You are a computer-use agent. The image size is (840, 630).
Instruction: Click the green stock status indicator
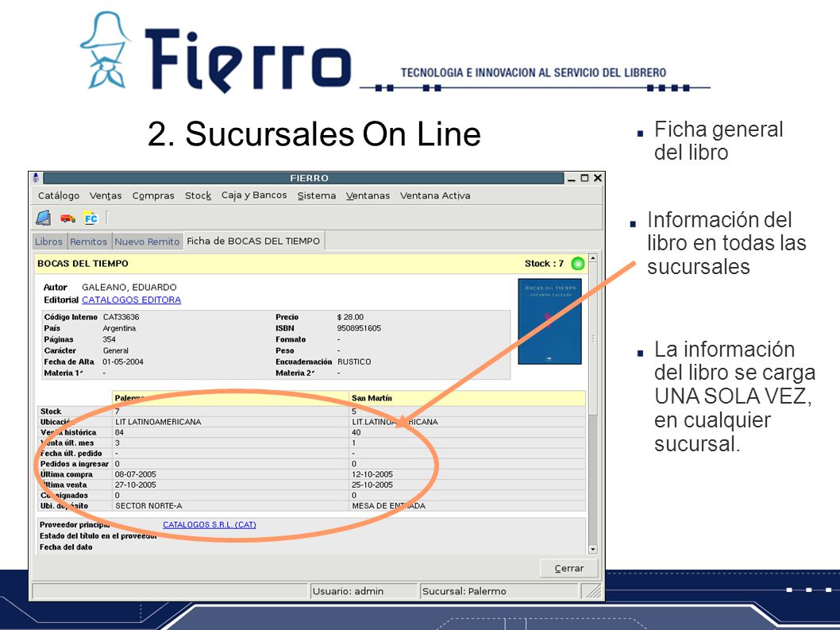578,263
